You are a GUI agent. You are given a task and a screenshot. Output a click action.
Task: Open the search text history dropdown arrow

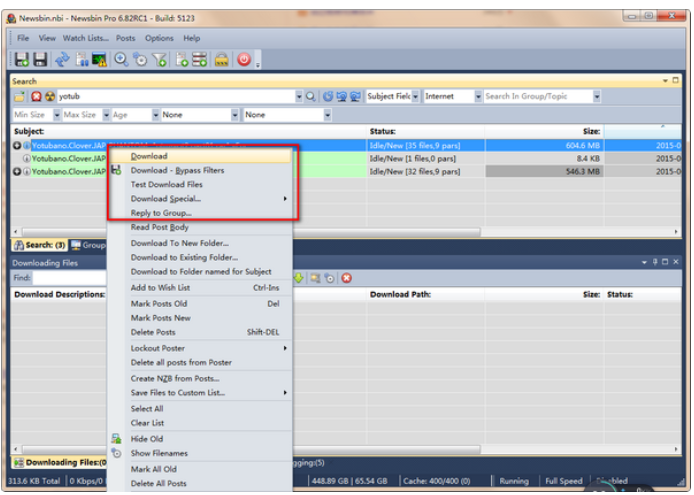point(299,97)
